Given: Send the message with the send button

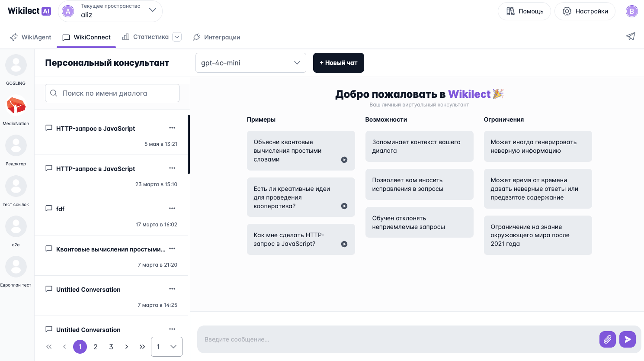Looking at the screenshot, I should coord(628,339).
